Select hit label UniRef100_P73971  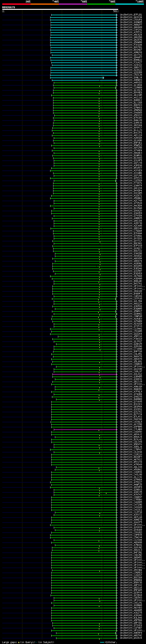[131, 183]
